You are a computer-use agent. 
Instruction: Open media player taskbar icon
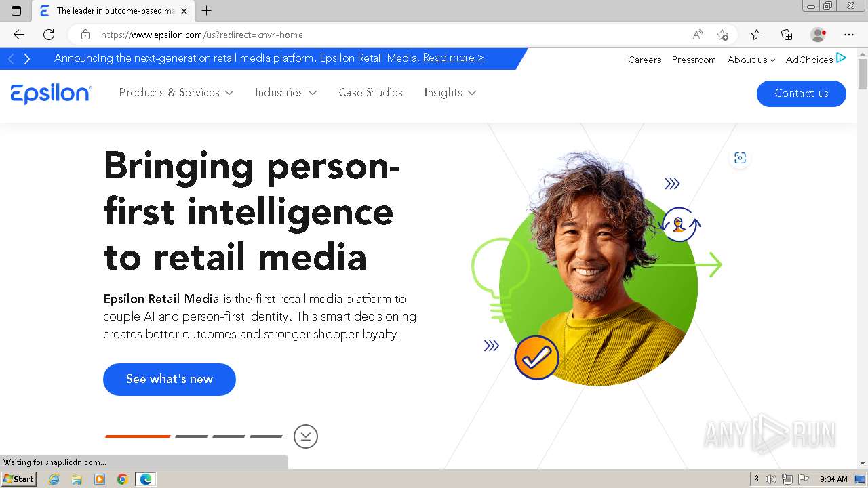point(100,479)
